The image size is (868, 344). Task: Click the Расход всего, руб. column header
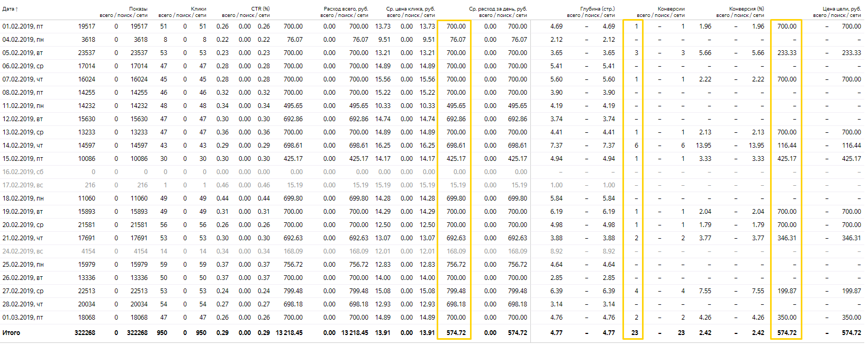pyautogui.click(x=346, y=9)
